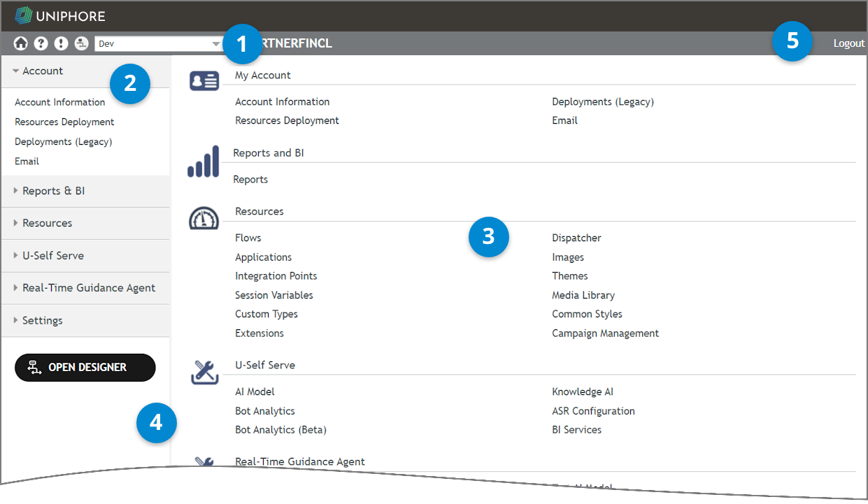This screenshot has height=504, width=868.
Task: Open ASR Configuration link
Action: pyautogui.click(x=594, y=411)
